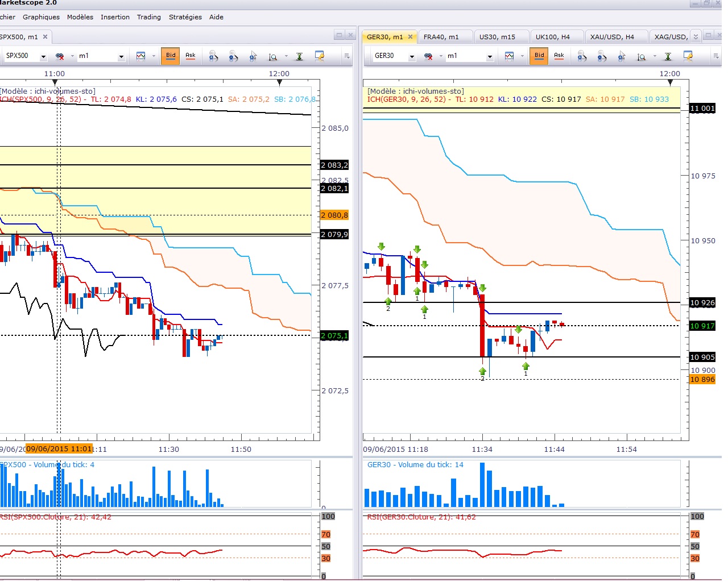Click the highlighted 09/06/2015 11:01 date label

tap(59, 449)
